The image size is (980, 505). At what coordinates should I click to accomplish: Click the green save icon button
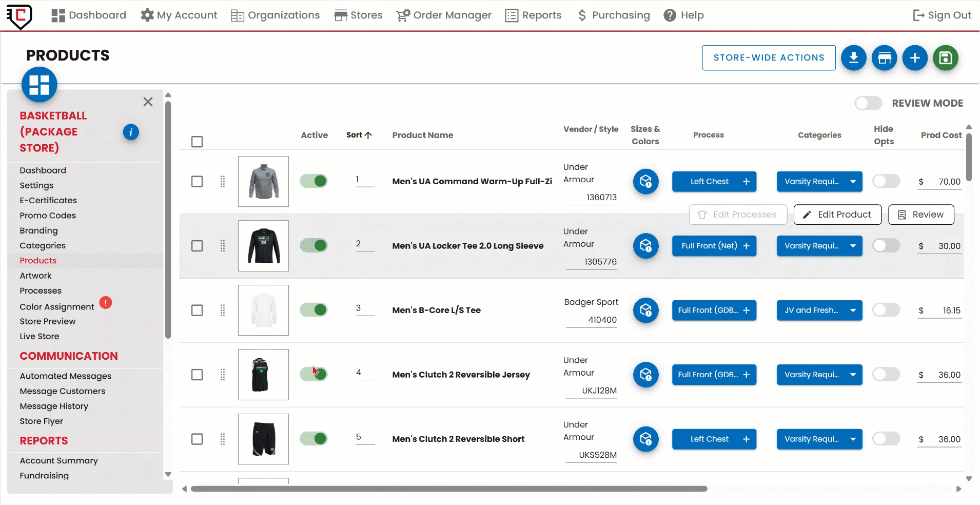point(945,58)
